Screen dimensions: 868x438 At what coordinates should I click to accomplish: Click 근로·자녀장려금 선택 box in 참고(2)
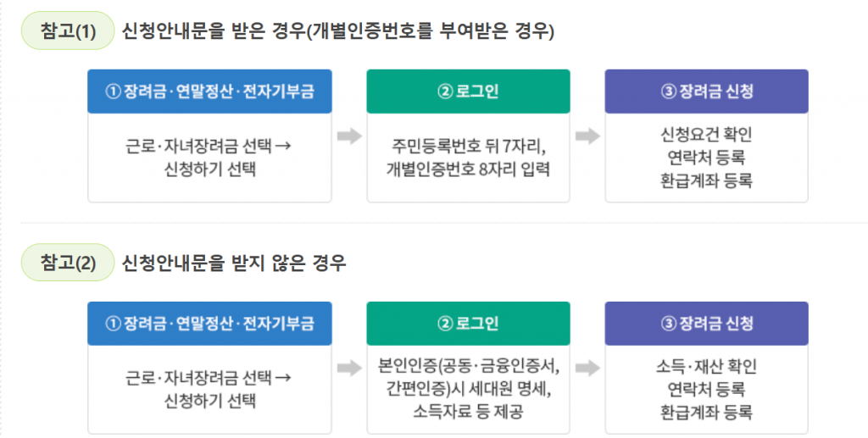(x=210, y=390)
